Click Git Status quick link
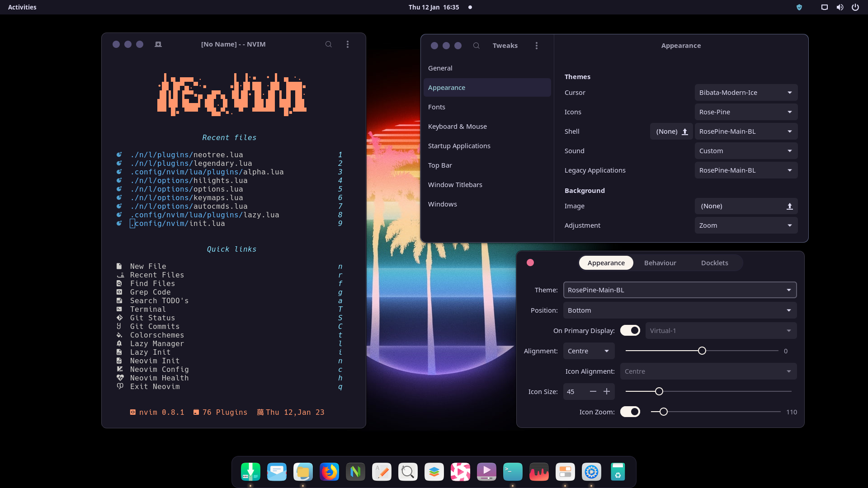The width and height of the screenshot is (868, 488). [x=152, y=318]
